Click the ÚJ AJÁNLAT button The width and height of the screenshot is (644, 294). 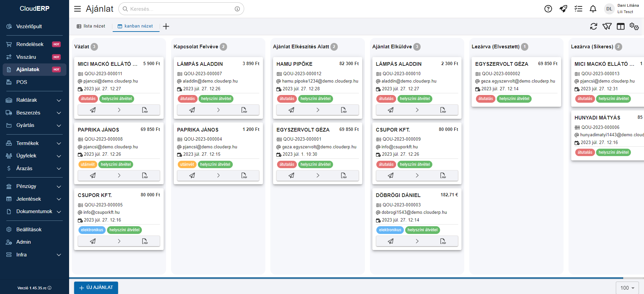[x=96, y=288]
